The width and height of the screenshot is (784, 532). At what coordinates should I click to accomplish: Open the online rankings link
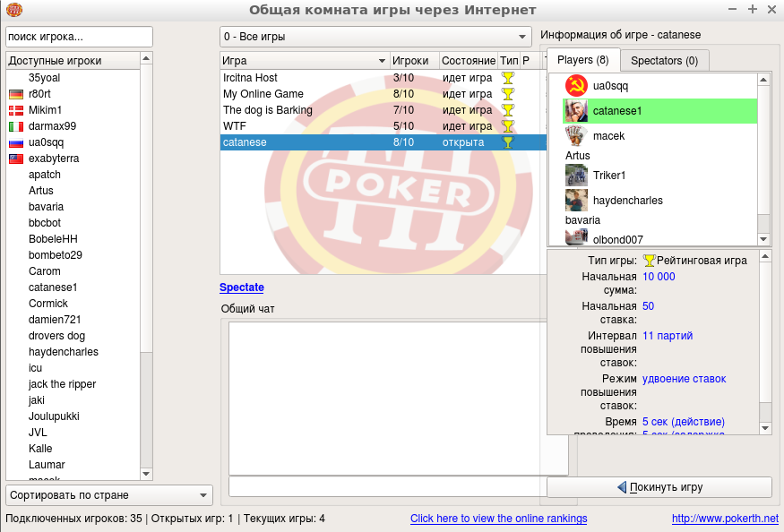[x=499, y=519]
